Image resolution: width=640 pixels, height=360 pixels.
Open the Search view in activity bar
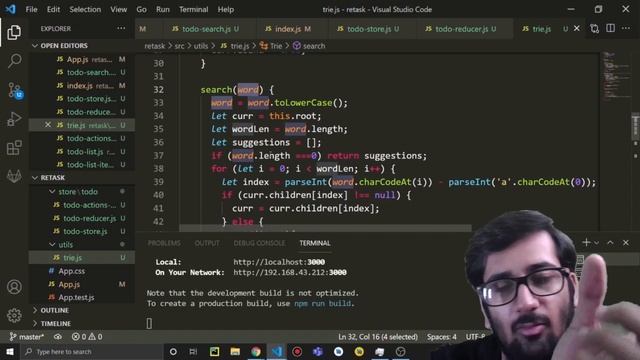coord(14,61)
